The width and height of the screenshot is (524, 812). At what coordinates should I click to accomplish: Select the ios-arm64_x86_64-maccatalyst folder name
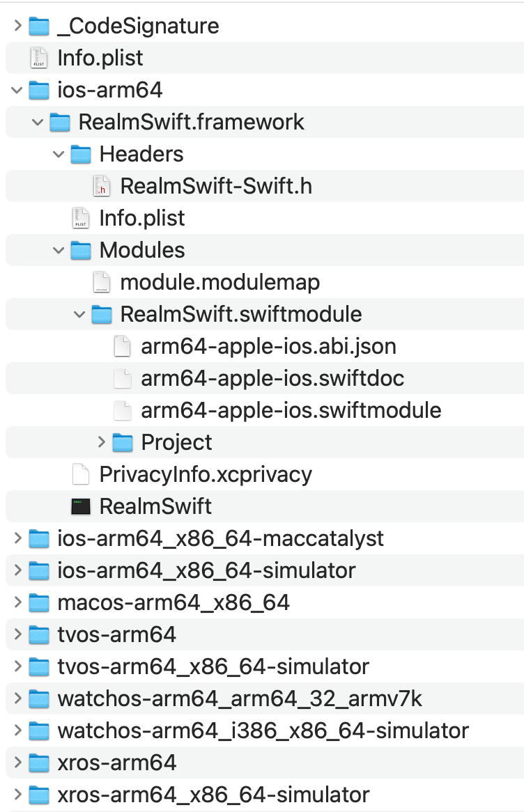click(x=221, y=539)
